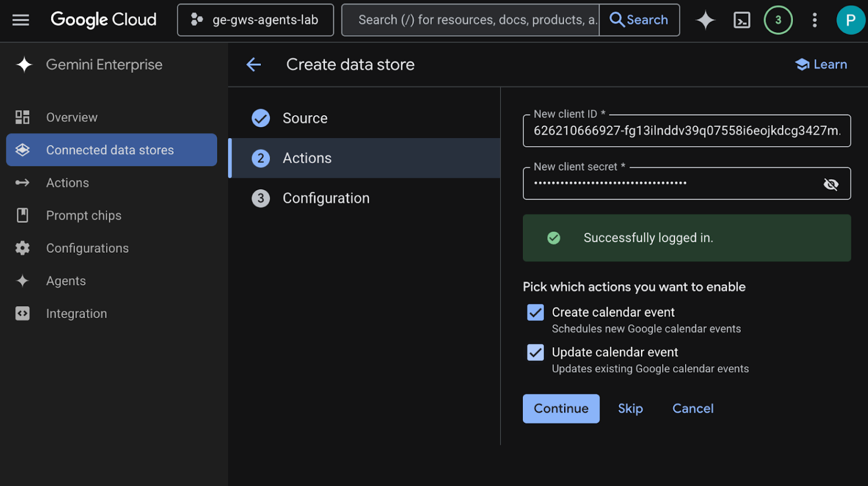Open Prompt chips in sidebar
The image size is (868, 486).
[84, 215]
